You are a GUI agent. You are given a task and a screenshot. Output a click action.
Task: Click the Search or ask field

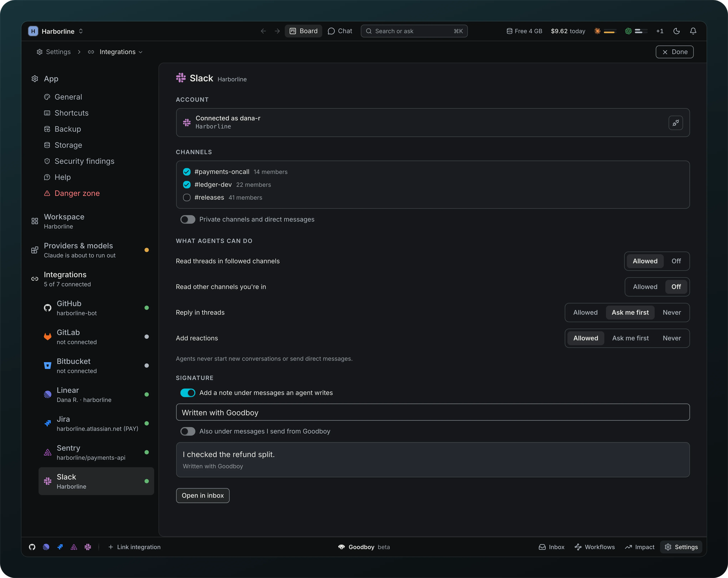coord(414,31)
